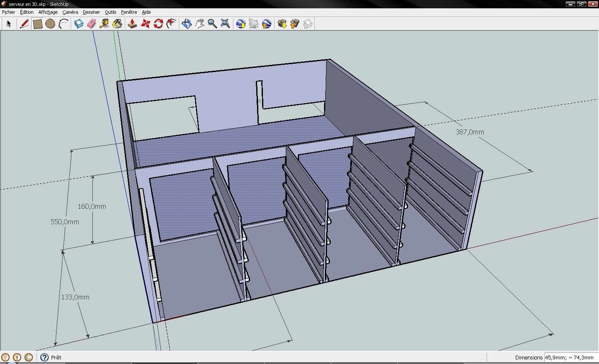
Task: Select the Arc drawing tool
Action: (x=63, y=24)
